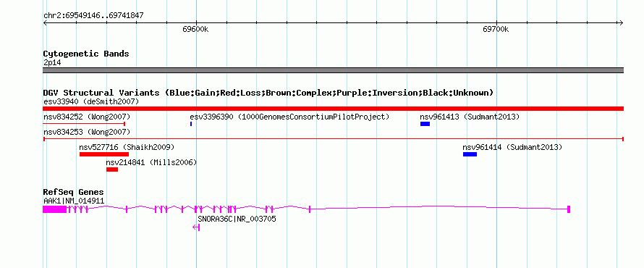644x268 pixels.
Task: Click the large AAK1 terminal exon block
Action: (x=54, y=209)
